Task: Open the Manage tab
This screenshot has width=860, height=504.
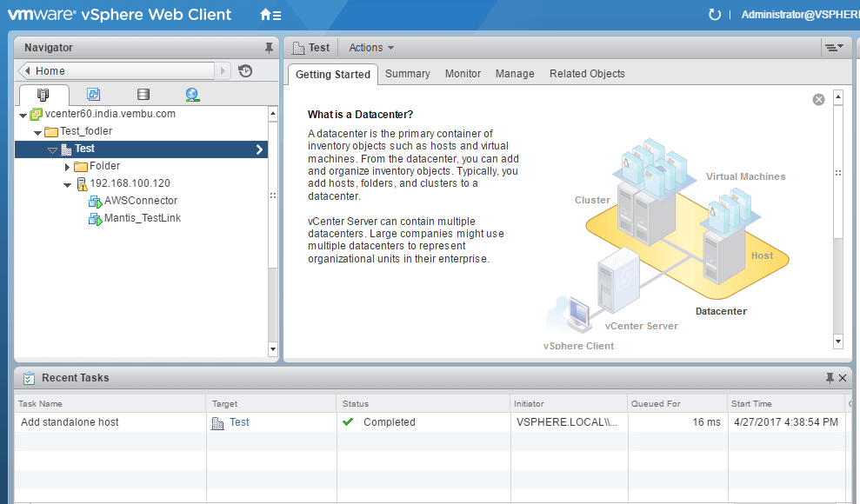Action: pos(515,73)
